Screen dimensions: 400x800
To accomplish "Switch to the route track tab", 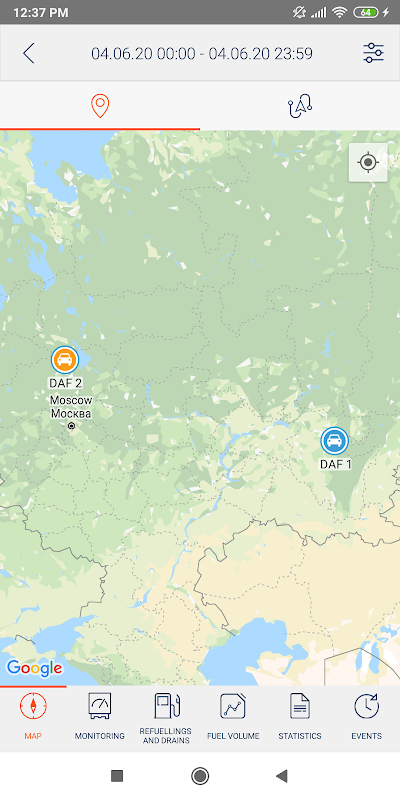I will pos(300,106).
